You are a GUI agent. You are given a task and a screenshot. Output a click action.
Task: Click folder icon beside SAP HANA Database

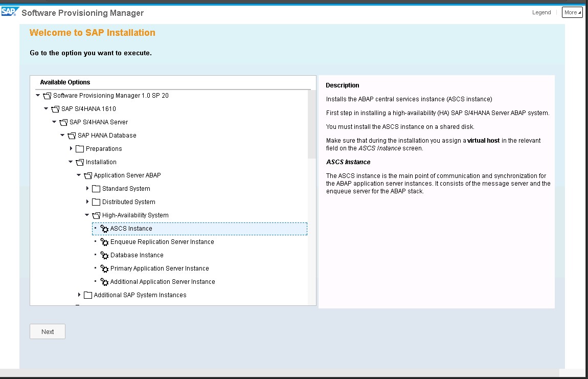tap(72, 136)
